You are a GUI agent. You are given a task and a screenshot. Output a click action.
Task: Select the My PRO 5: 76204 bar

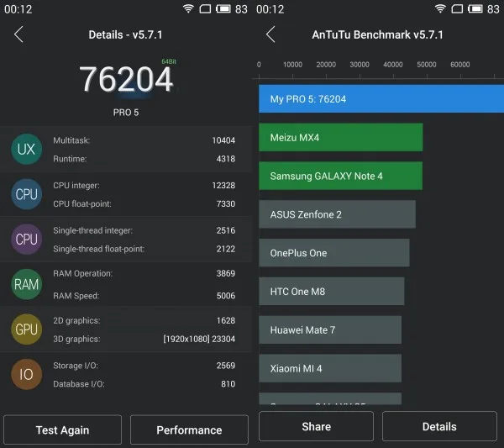(381, 98)
